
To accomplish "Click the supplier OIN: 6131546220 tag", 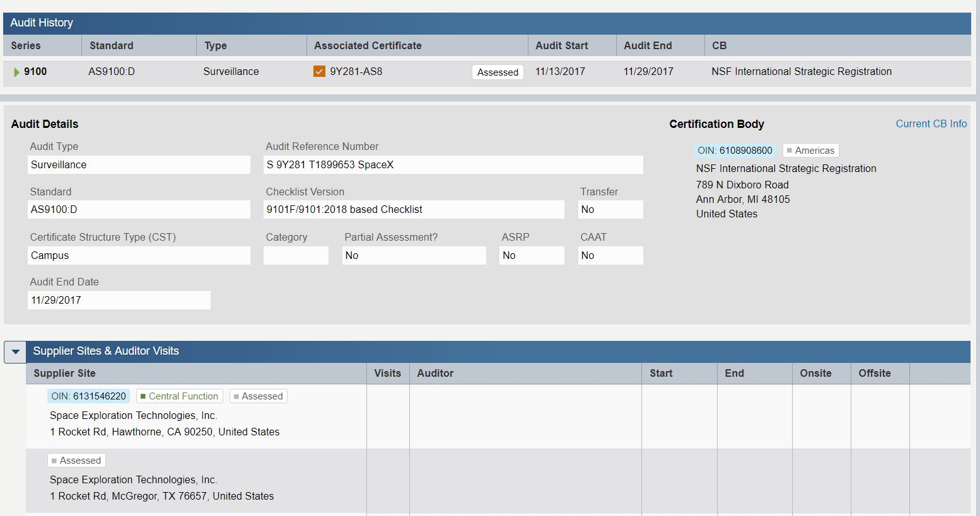I will [x=88, y=396].
